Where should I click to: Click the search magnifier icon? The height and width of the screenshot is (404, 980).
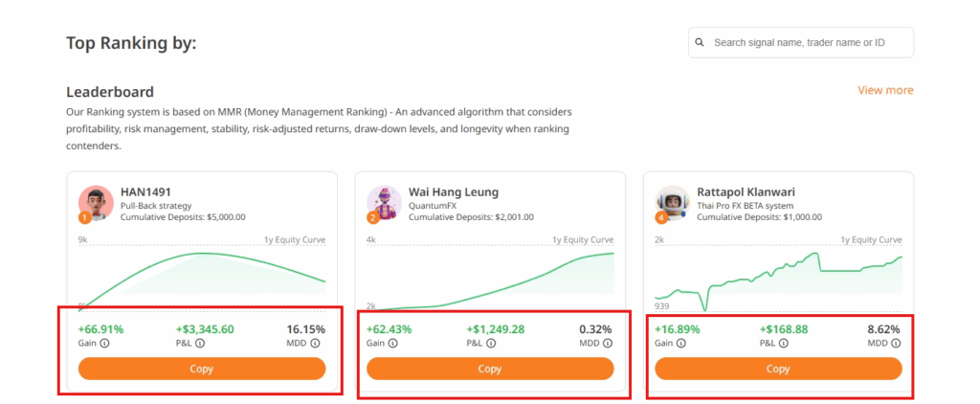[700, 42]
